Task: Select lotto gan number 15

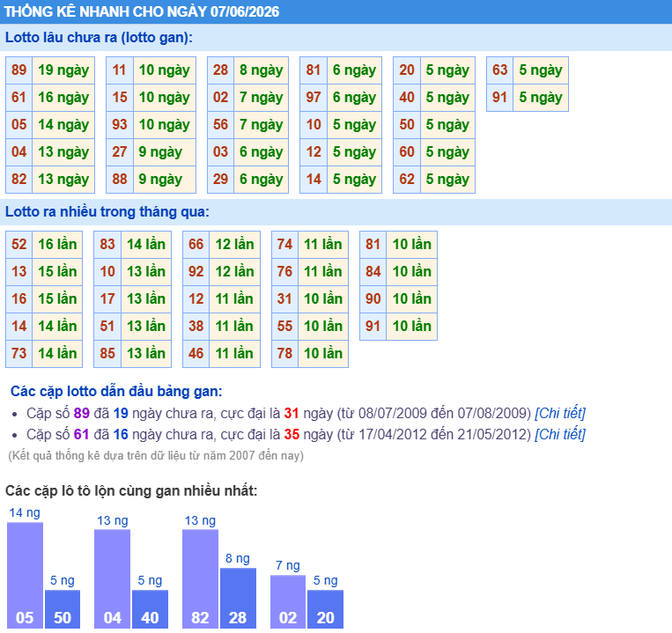Action: point(120,97)
